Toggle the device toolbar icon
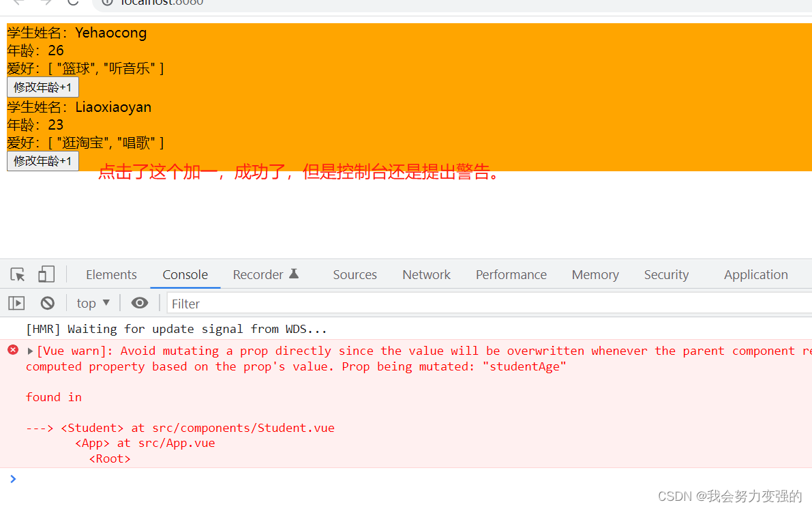Viewport: 812px width, 509px height. (46, 275)
